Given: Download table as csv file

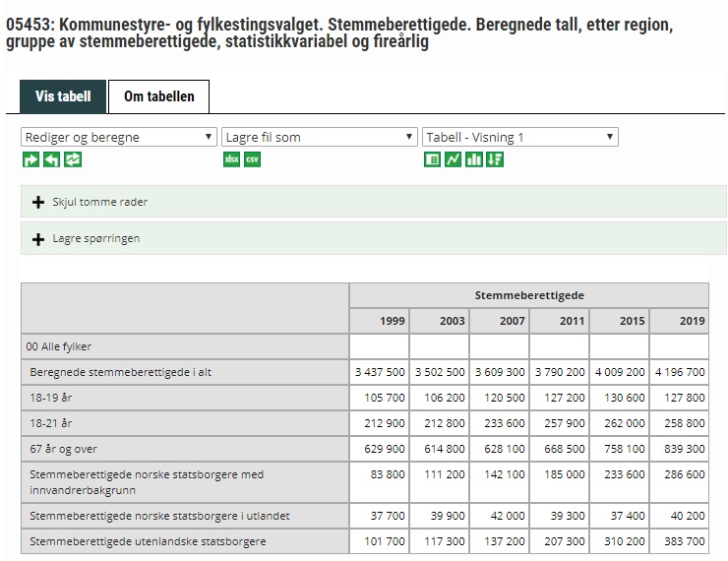Looking at the screenshot, I should point(253,159).
